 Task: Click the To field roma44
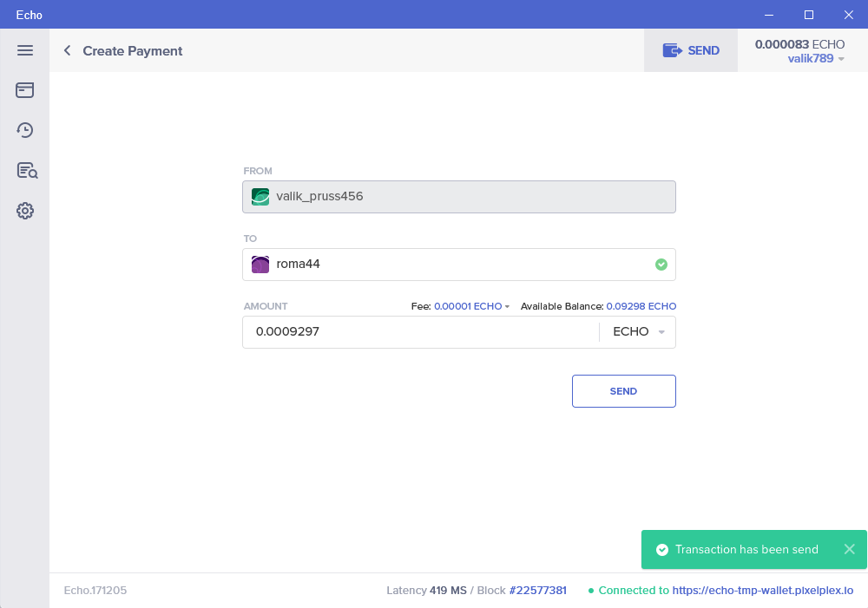click(x=459, y=265)
